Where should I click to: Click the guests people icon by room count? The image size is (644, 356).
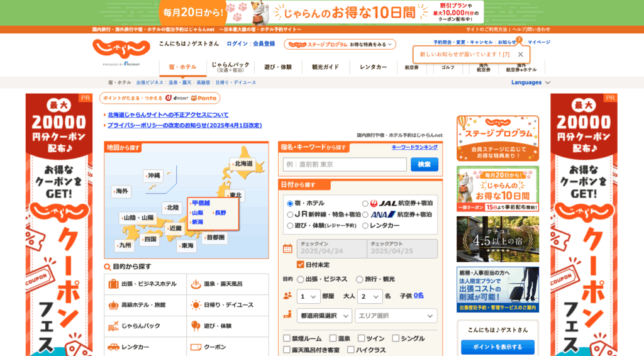pos(287,296)
